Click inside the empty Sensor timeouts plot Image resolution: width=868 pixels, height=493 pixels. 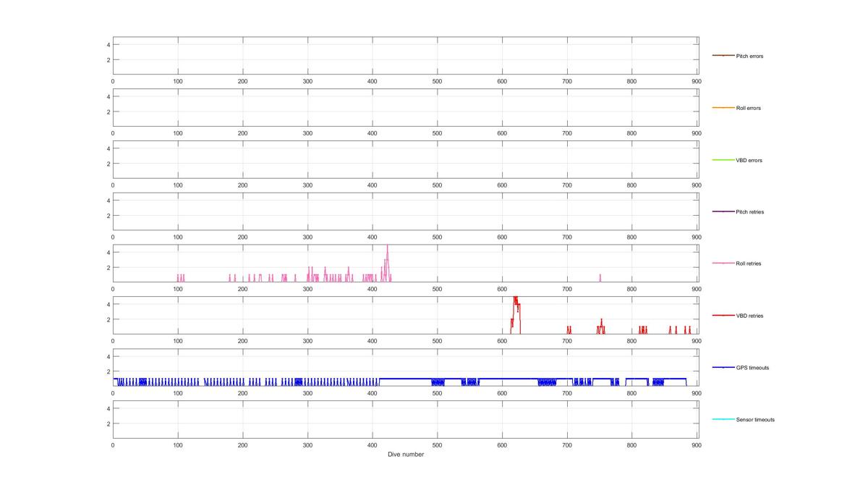(406, 420)
